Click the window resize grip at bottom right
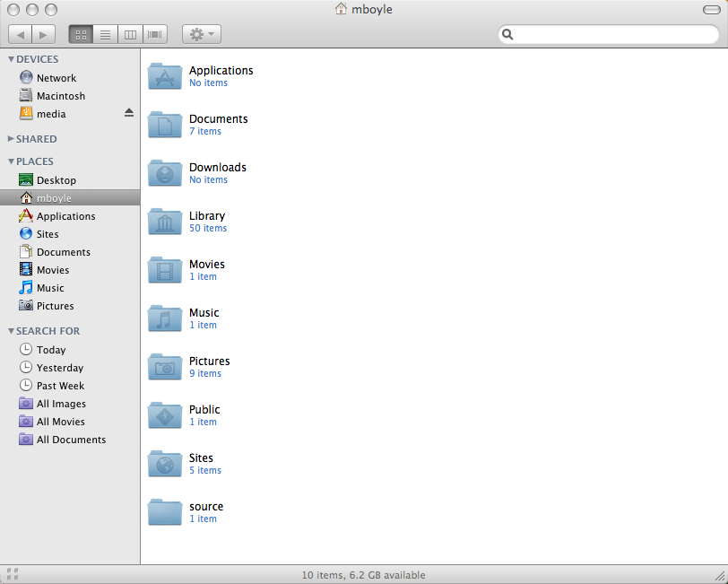Screen dimensions: 728x584 click(720, 576)
